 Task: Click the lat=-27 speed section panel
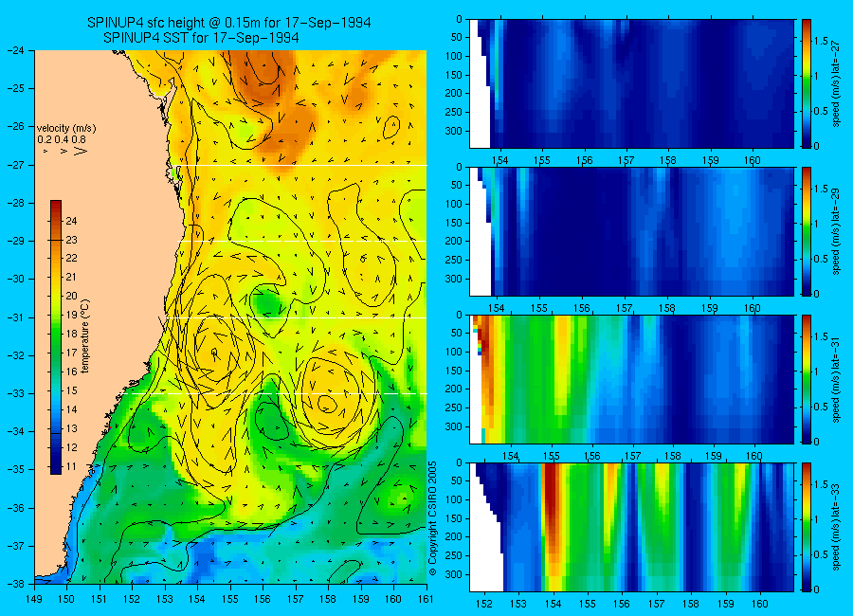click(x=631, y=83)
